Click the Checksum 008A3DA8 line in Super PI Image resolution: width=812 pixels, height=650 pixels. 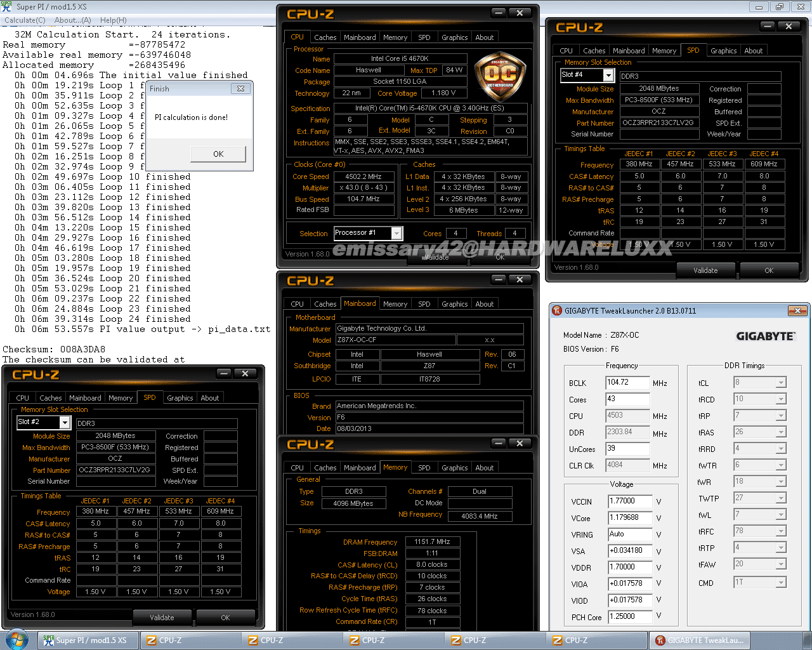(x=54, y=349)
